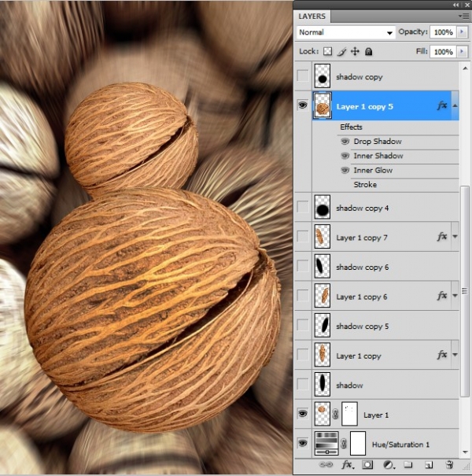This screenshot has width=472, height=476.
Task: Show the shadow copy 4 layer
Action: click(x=303, y=207)
